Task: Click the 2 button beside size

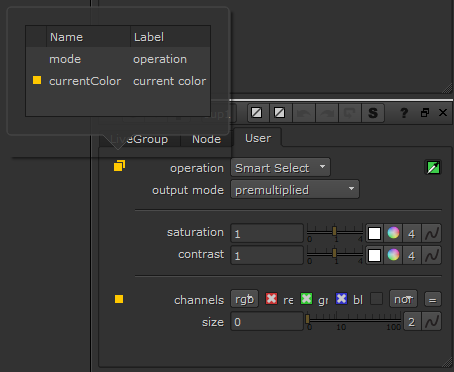Action: 412,321
